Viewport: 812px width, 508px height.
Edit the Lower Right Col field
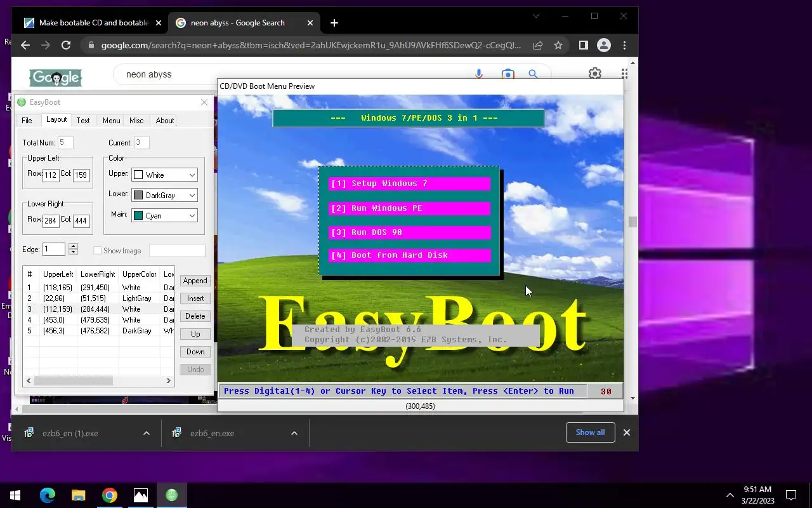81,221
